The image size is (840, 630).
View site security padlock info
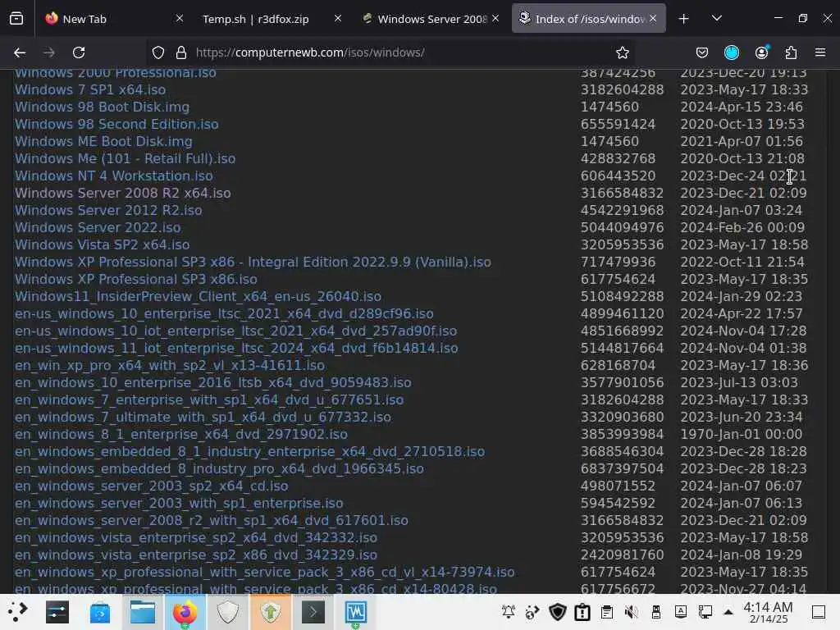pyautogui.click(x=181, y=52)
